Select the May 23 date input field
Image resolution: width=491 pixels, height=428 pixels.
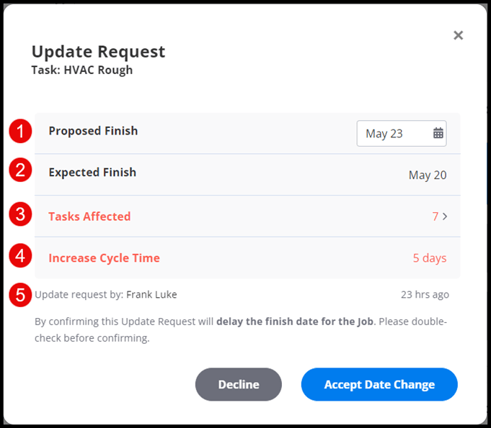click(x=401, y=133)
